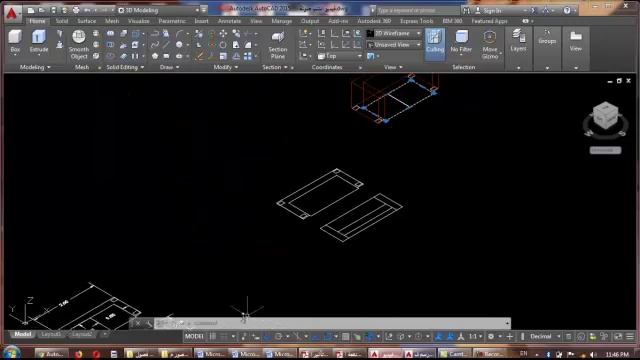640x360 pixels.
Task: Select the Extrude tool
Action: (39, 41)
